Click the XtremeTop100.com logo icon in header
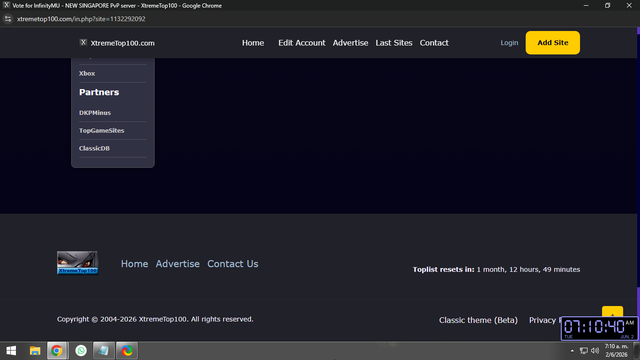This screenshot has height=360, width=640. coord(83,42)
